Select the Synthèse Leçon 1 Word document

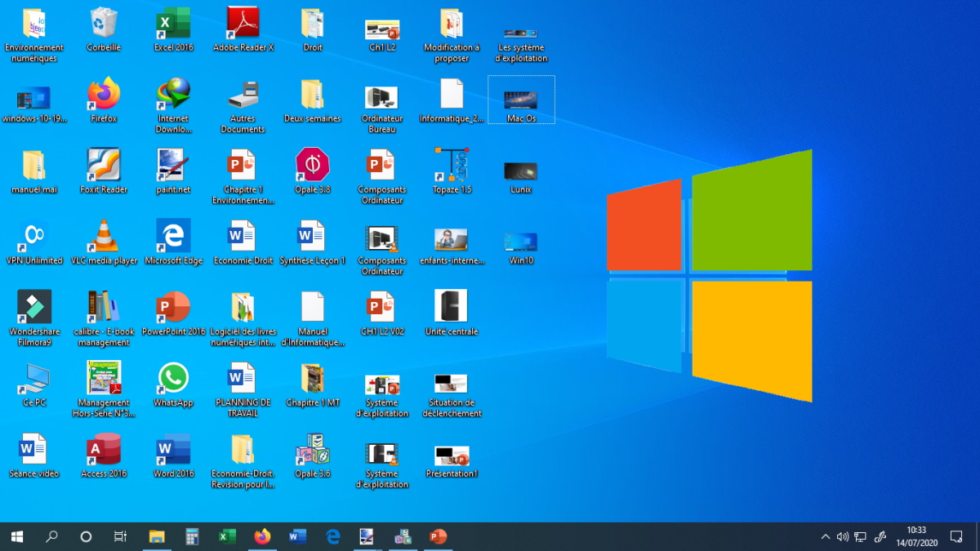click(x=312, y=243)
